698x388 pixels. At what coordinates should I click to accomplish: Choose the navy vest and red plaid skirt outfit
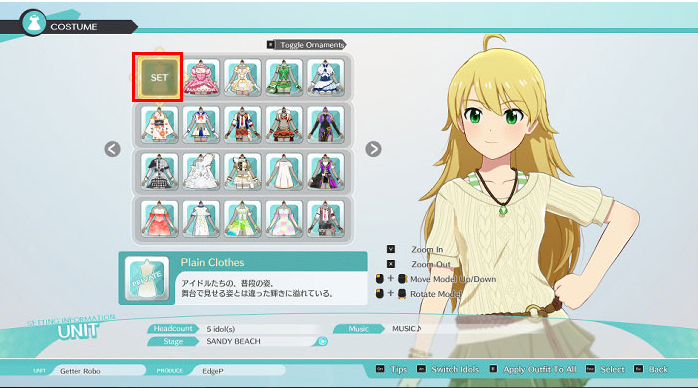click(243, 125)
